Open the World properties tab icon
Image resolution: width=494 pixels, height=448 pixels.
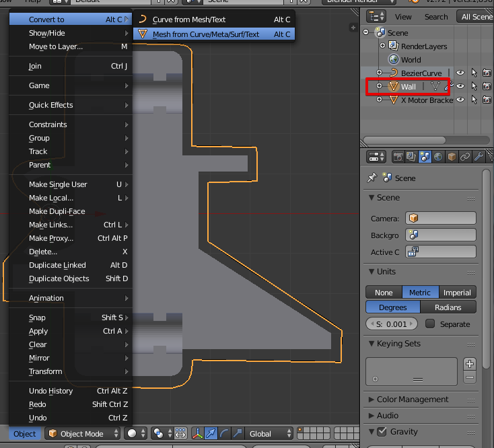click(x=438, y=157)
